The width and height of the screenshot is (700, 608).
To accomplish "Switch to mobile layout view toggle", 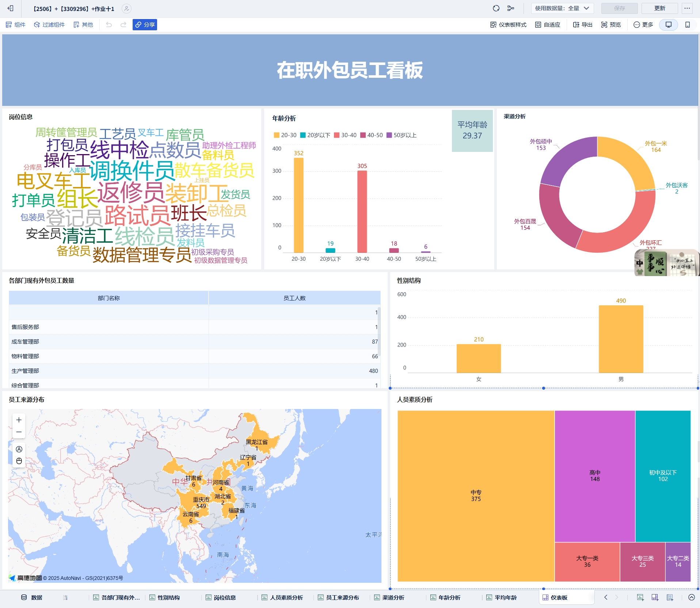I will coord(688,24).
